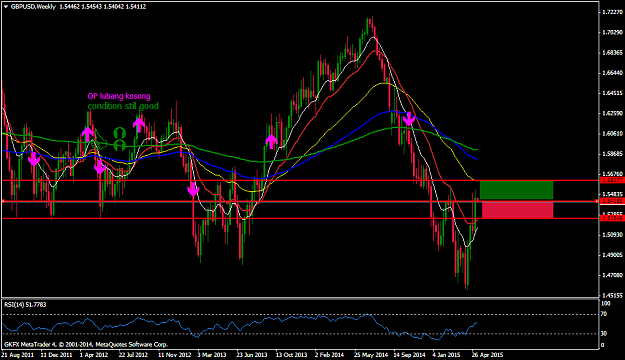Click the 23 Jun 2013 date label

[252, 355]
